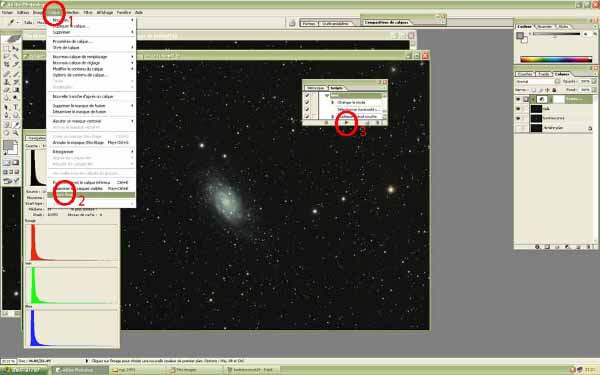The image size is (600, 375).
Task: Click the stop button in Scripts panel
Action: (326, 122)
